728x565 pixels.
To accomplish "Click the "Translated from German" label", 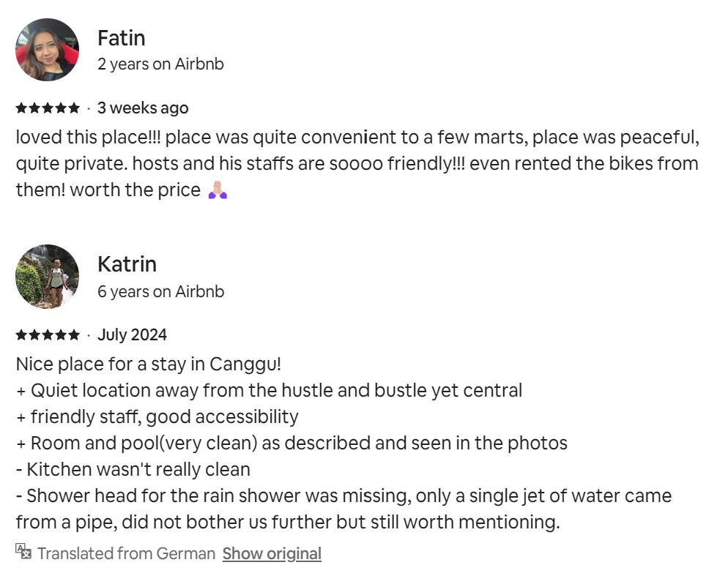I will pos(126,553).
